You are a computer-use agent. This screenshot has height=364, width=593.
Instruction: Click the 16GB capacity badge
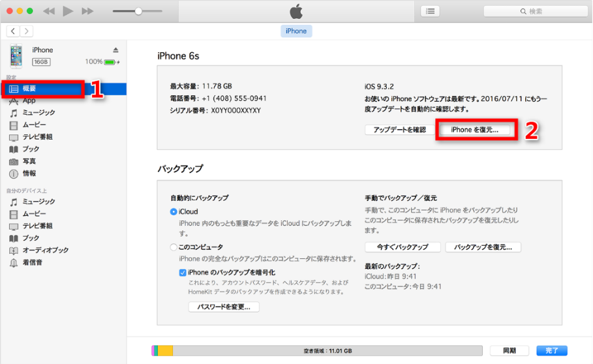click(41, 62)
